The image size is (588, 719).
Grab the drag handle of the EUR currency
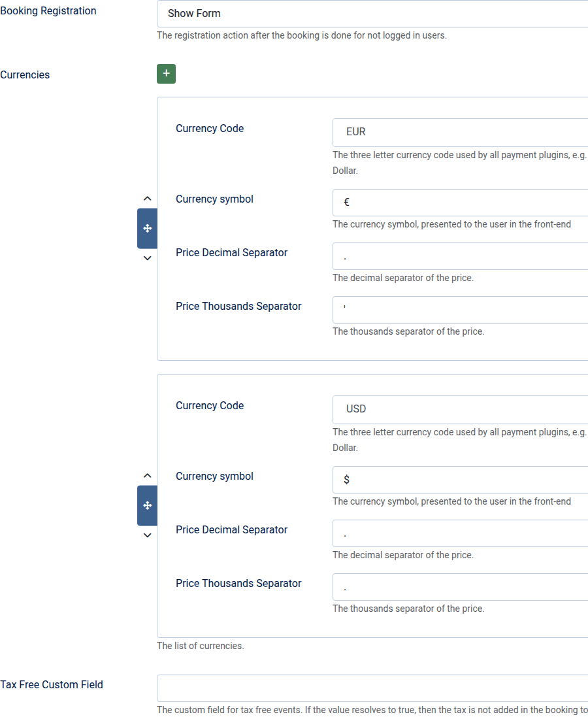tap(147, 228)
